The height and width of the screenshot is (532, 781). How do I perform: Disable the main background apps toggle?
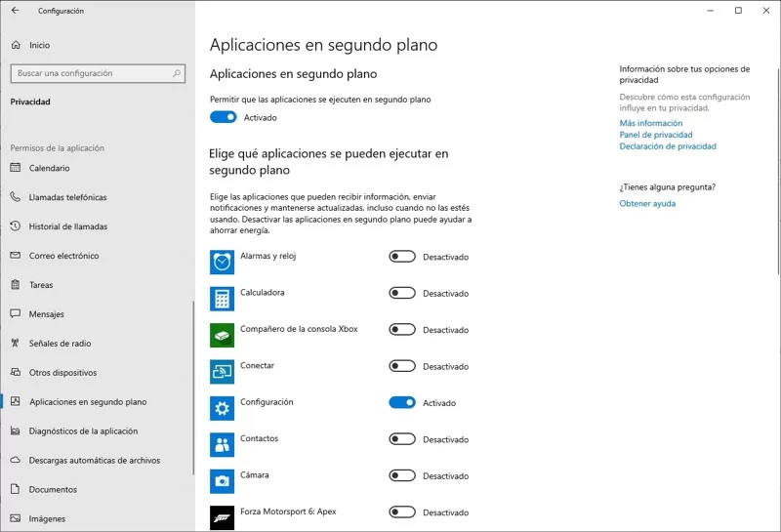click(x=224, y=117)
